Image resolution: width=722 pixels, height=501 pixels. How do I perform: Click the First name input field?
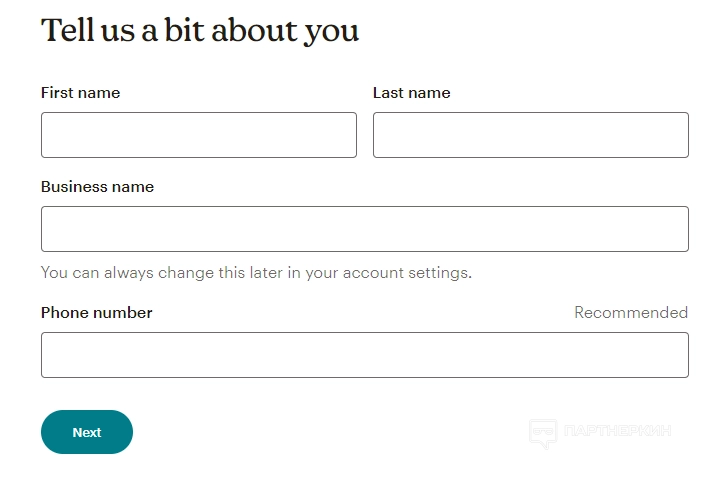coord(198,135)
